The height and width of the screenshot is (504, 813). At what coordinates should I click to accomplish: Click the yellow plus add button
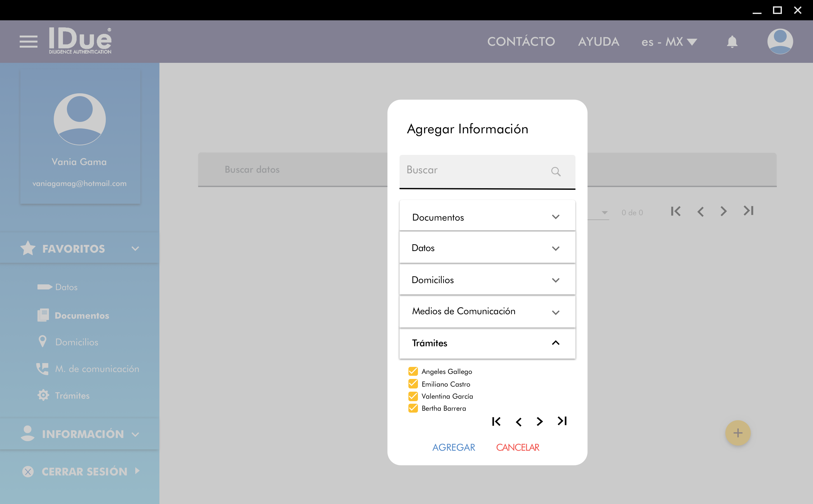pyautogui.click(x=738, y=433)
